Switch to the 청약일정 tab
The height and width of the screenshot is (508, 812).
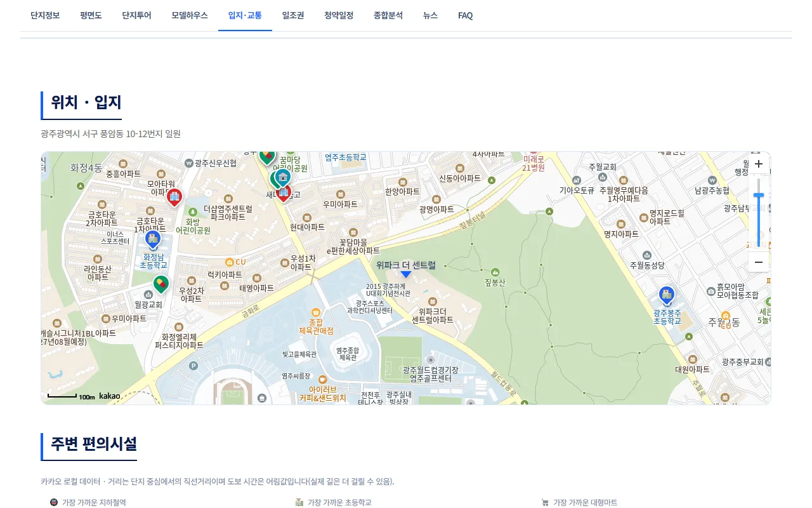pyautogui.click(x=339, y=15)
